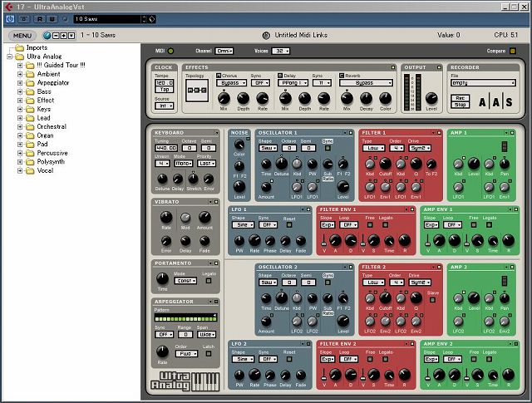Open the MENU button
This screenshot has height=403, width=532.
22,36
